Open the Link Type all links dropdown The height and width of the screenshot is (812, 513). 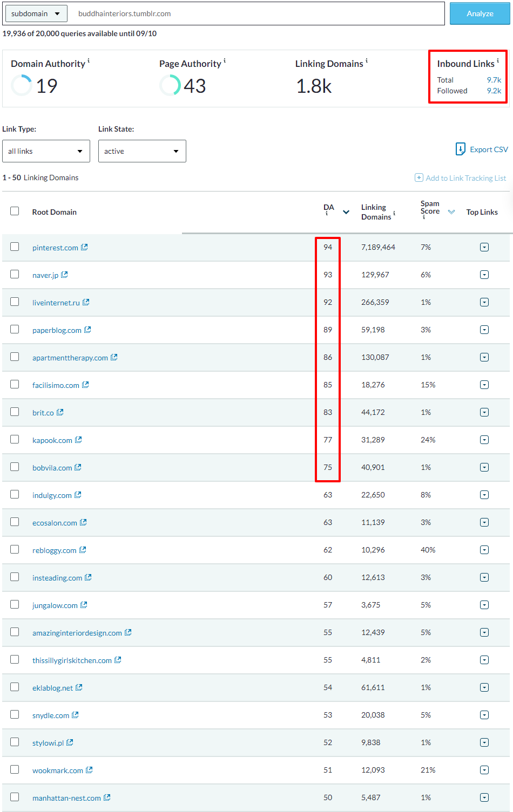click(46, 151)
